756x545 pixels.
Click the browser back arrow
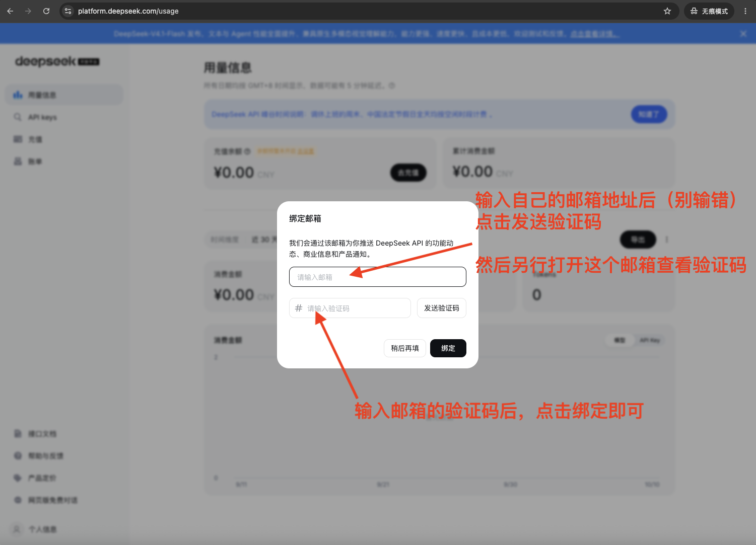[x=10, y=11]
